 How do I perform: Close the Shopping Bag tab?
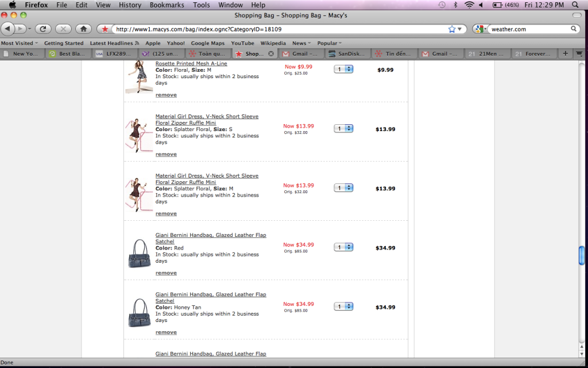coord(271,53)
